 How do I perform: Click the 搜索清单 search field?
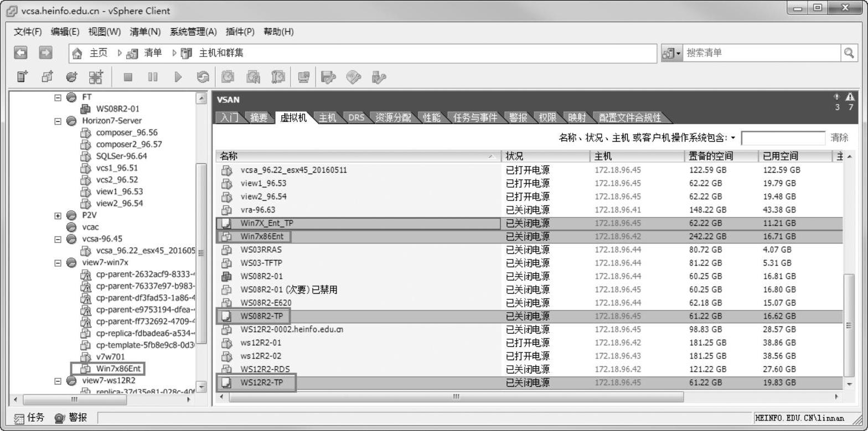click(762, 53)
